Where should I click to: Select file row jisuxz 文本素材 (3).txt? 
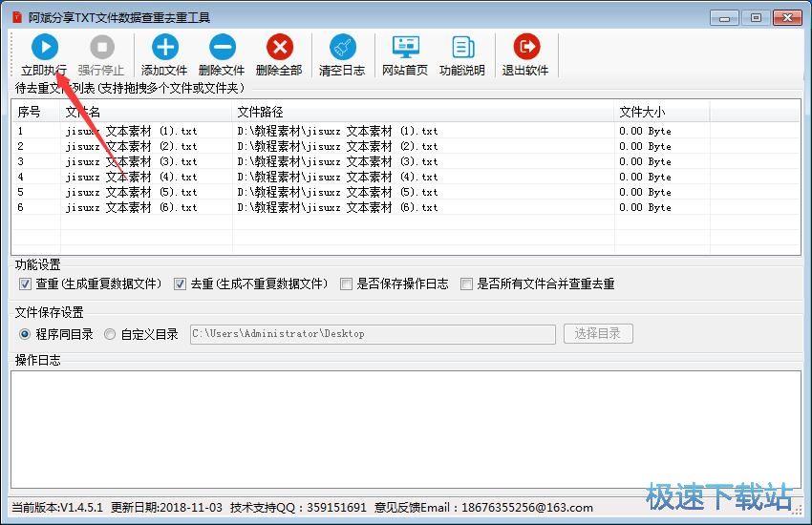(132, 161)
